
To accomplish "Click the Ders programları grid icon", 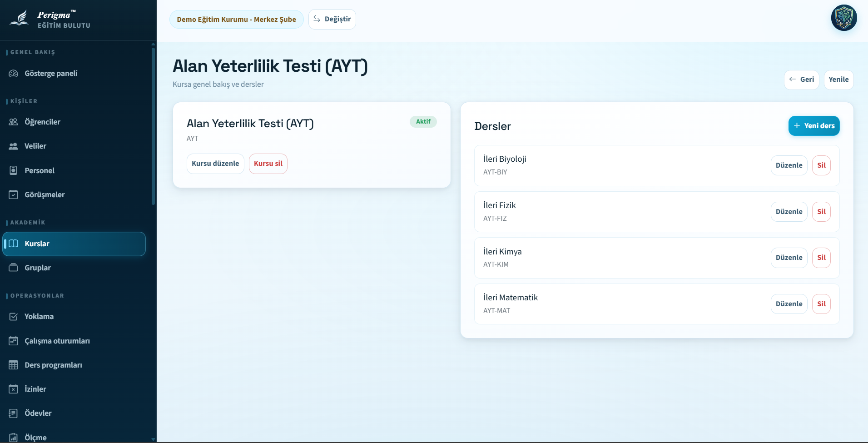I will pos(14,365).
